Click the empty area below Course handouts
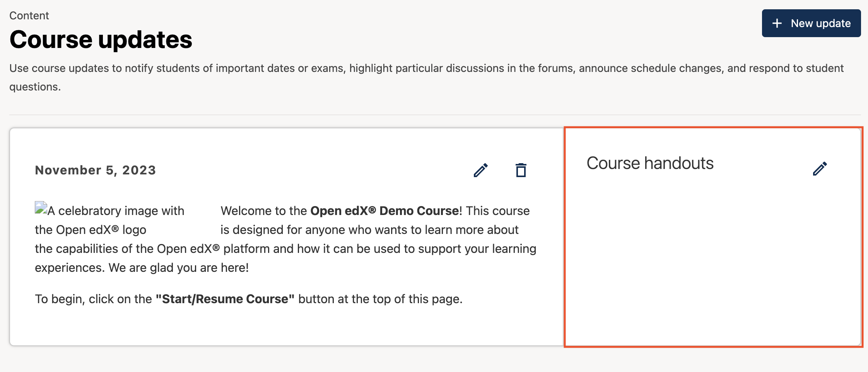Viewport: 868px width, 372px height. [x=712, y=263]
